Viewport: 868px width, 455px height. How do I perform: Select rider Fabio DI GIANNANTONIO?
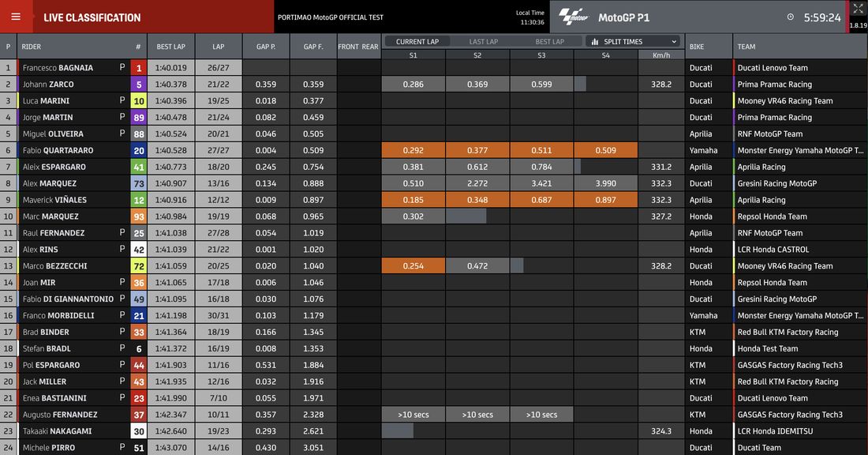68,299
